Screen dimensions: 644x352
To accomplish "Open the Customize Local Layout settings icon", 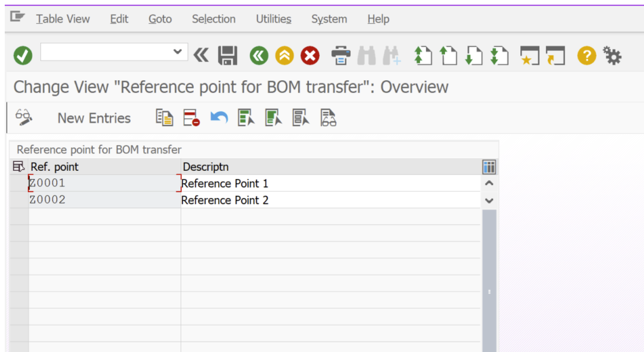I will [x=612, y=55].
